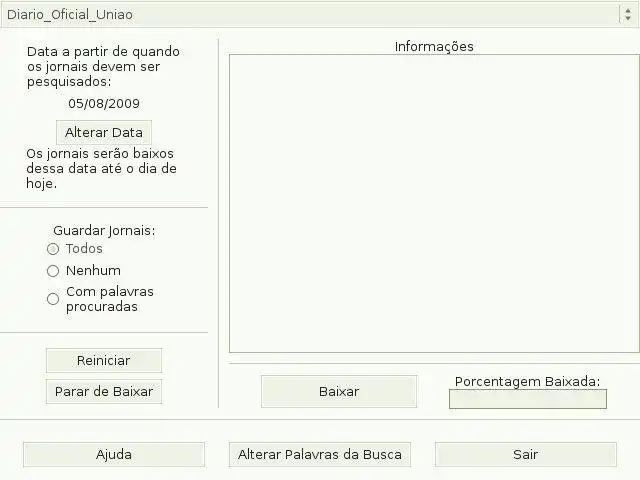Click the Porcentagem Baixada label
Screen dimensions: 640x480
527,382
